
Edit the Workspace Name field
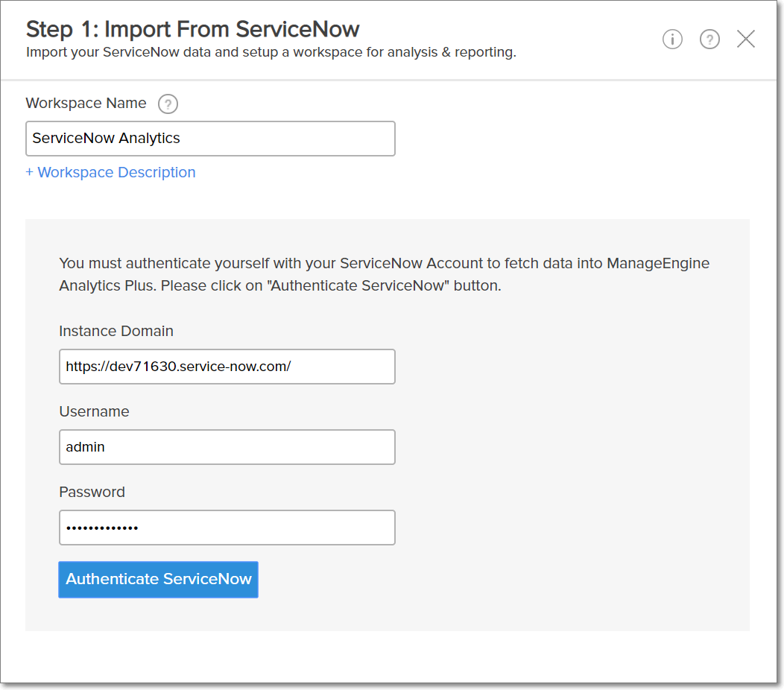pyautogui.click(x=210, y=139)
